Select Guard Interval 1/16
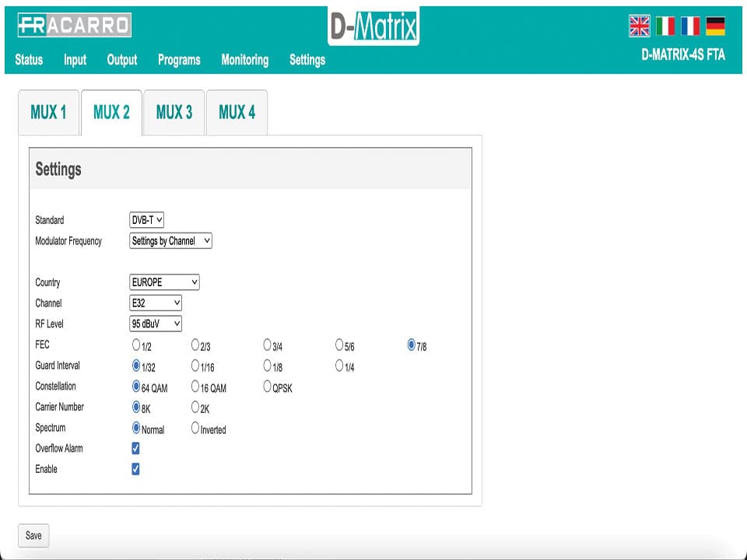The height and width of the screenshot is (560, 747). point(195,366)
